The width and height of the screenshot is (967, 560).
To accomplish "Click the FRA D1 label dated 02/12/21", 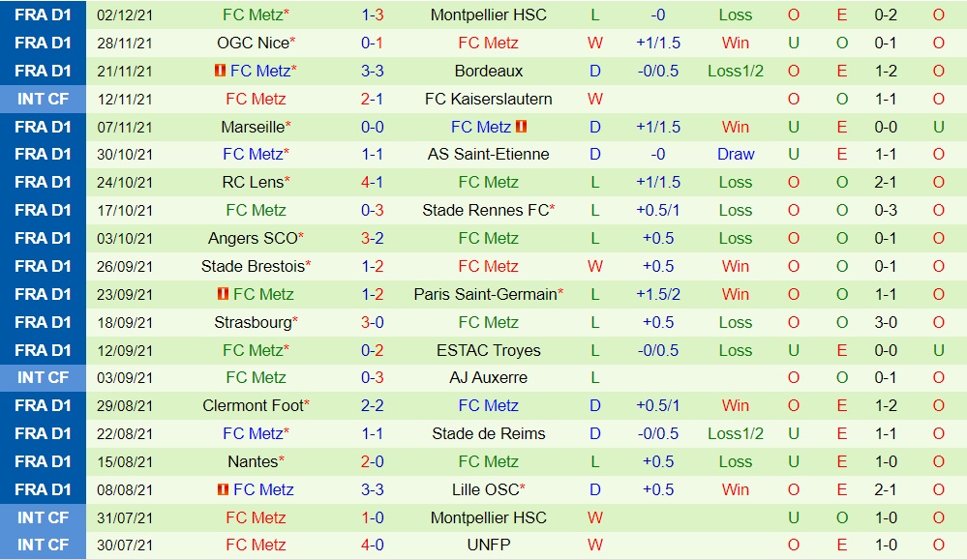I will (43, 15).
